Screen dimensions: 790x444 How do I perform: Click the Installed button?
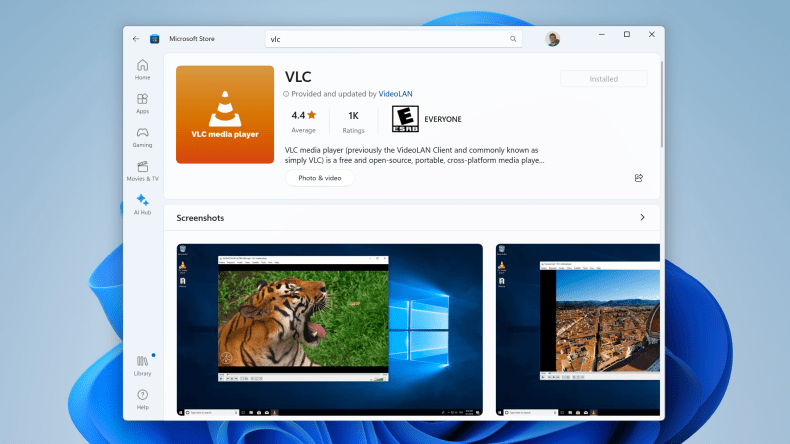[x=604, y=79]
